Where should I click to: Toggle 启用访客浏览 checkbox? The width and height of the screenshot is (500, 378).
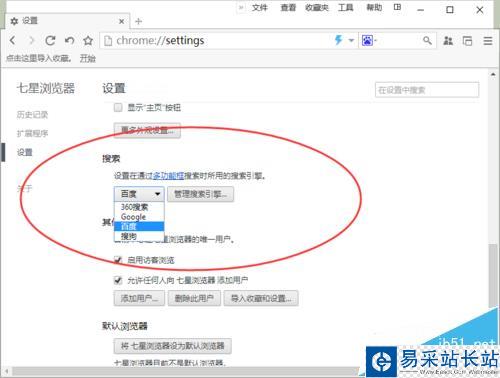tap(118, 260)
